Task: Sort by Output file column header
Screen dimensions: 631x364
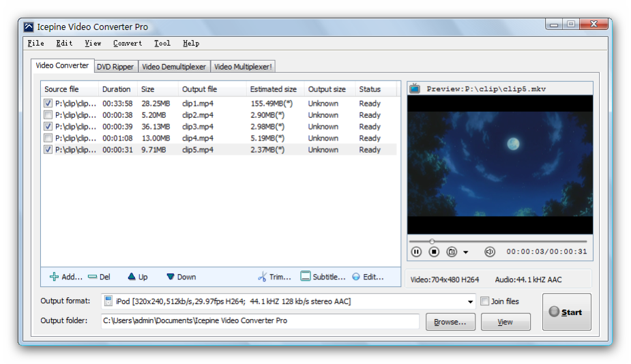Action: pos(212,89)
